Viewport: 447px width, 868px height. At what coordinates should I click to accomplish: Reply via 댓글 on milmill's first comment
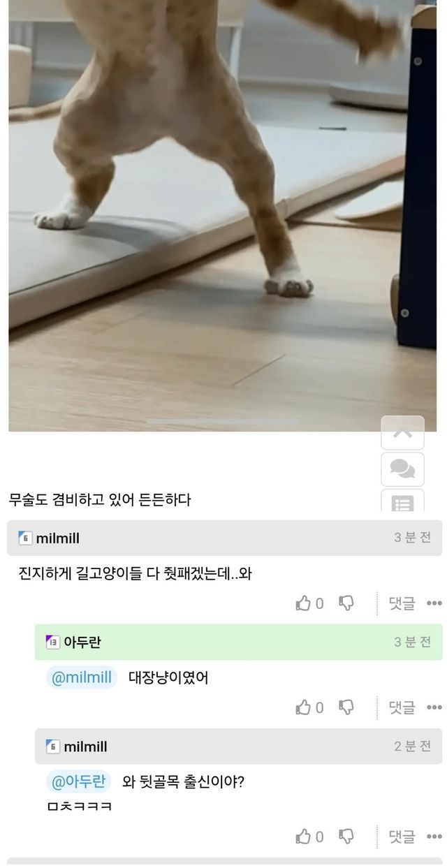click(x=402, y=603)
